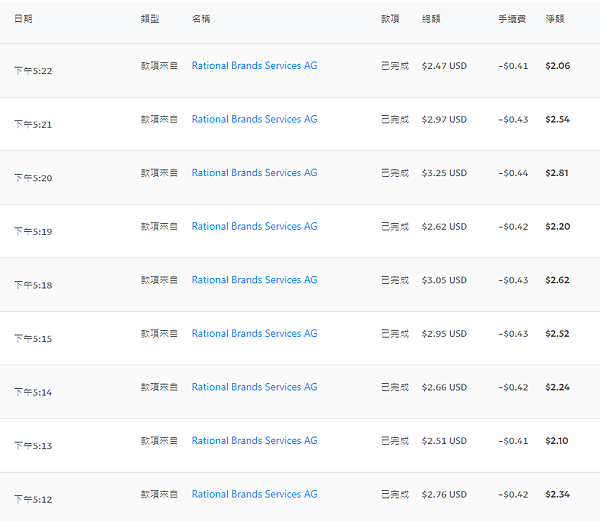Viewport: 600px width, 521px height.
Task: Click the 淨額 column header
Action: (x=555, y=19)
